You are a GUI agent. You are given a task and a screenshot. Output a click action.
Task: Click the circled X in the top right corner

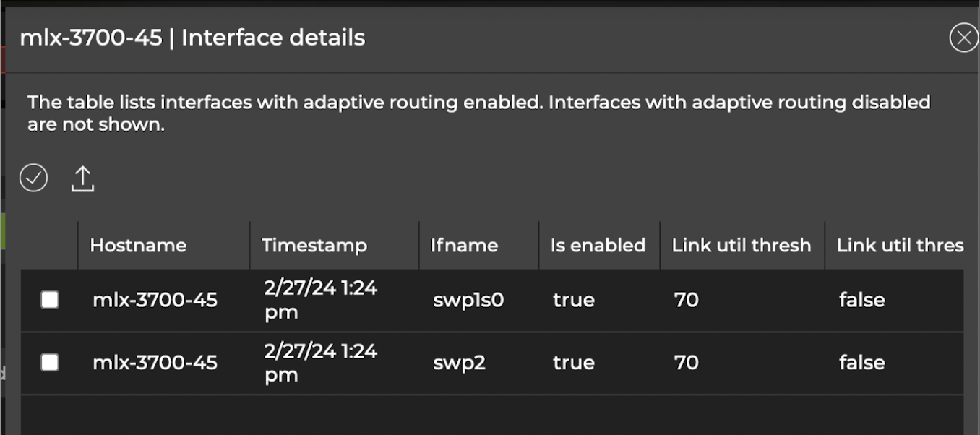(963, 38)
